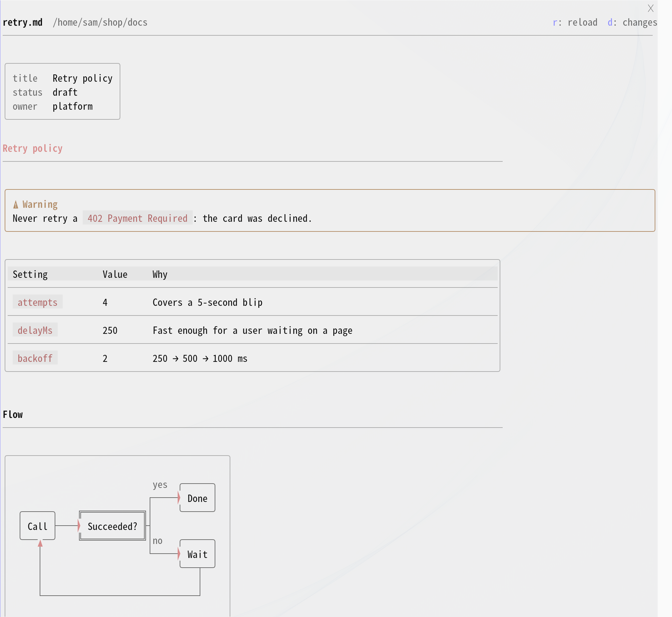Viewport: 672px width, 617px height.
Task: Click the 'attempts' setting cell
Action: 37,302
